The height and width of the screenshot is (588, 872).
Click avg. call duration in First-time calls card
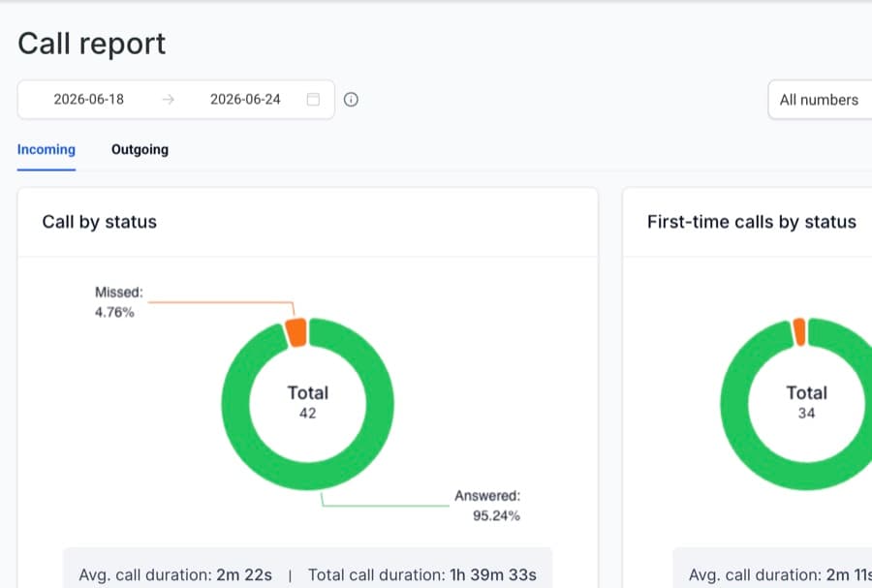point(780,574)
